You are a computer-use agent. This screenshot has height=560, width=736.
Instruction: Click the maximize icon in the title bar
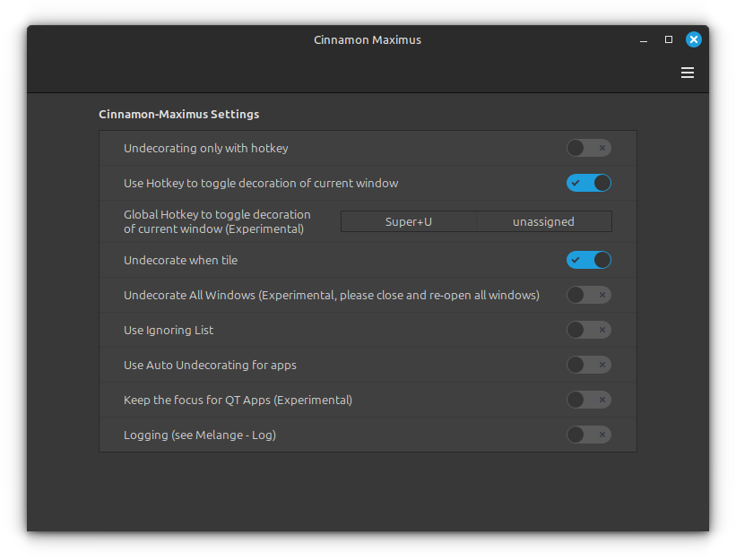click(x=668, y=39)
